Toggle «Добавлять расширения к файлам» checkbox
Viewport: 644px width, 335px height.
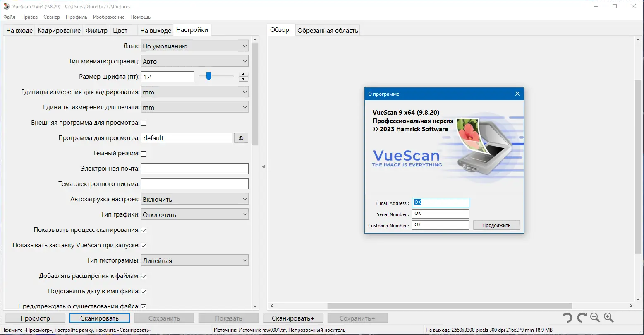[x=144, y=276]
